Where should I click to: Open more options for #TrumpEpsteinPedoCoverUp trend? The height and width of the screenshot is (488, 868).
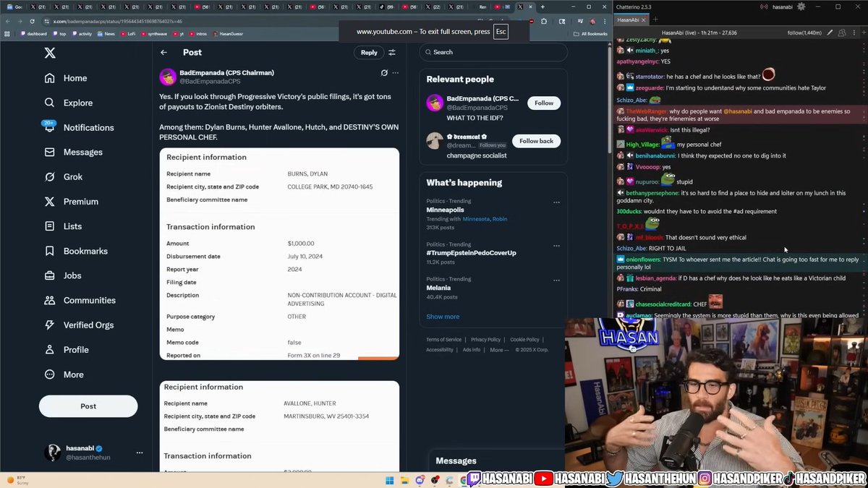(x=556, y=246)
